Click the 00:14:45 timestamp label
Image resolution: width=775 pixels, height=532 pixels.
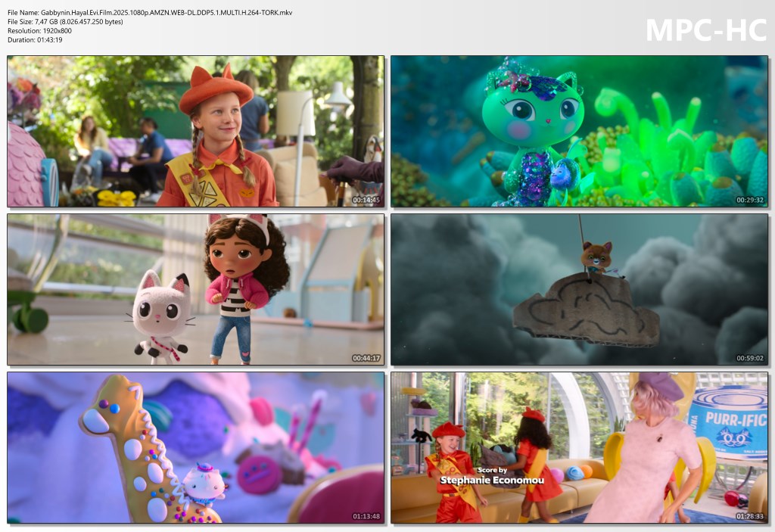366,201
